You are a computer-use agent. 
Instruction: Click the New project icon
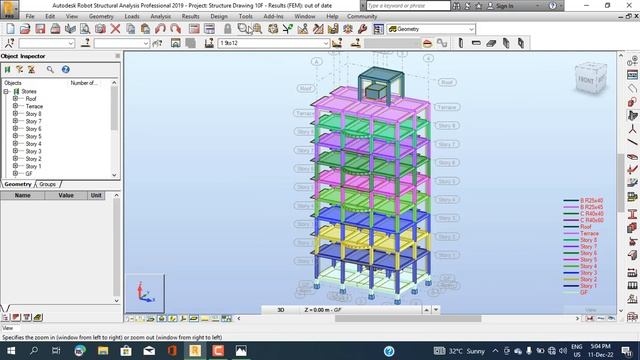(x=10, y=29)
